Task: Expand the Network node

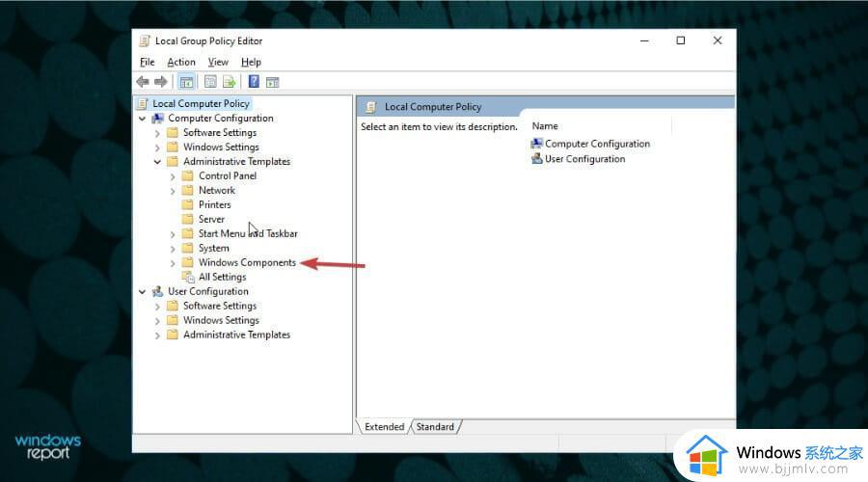Action: click(173, 190)
